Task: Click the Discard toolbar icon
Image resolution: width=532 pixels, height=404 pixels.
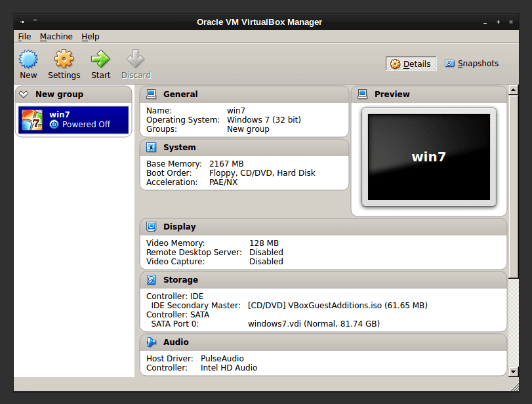Action: tap(136, 60)
